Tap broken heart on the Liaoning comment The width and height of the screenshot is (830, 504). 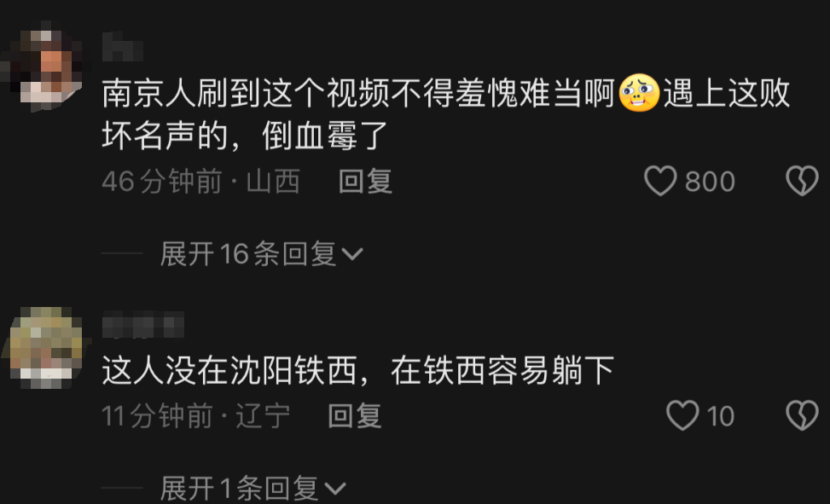802,415
